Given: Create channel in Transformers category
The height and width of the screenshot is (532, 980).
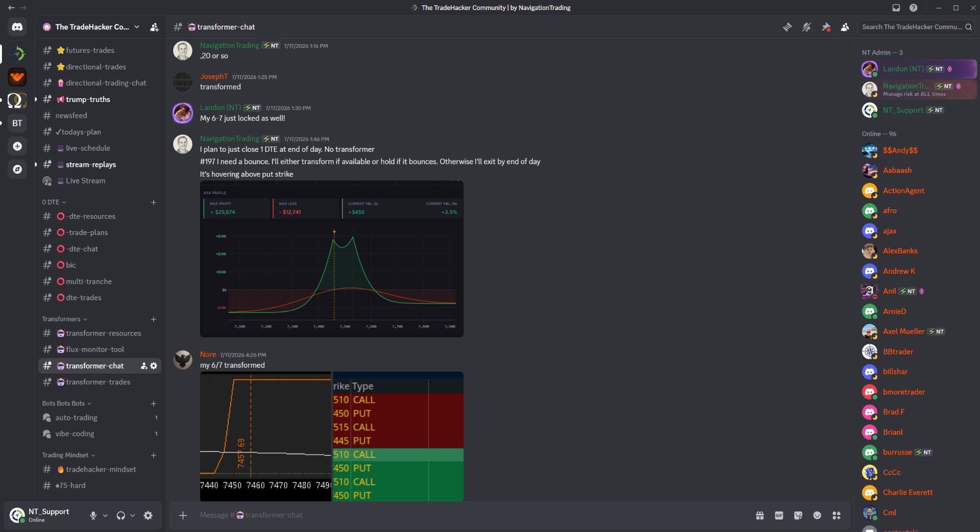Looking at the screenshot, I should pyautogui.click(x=154, y=319).
